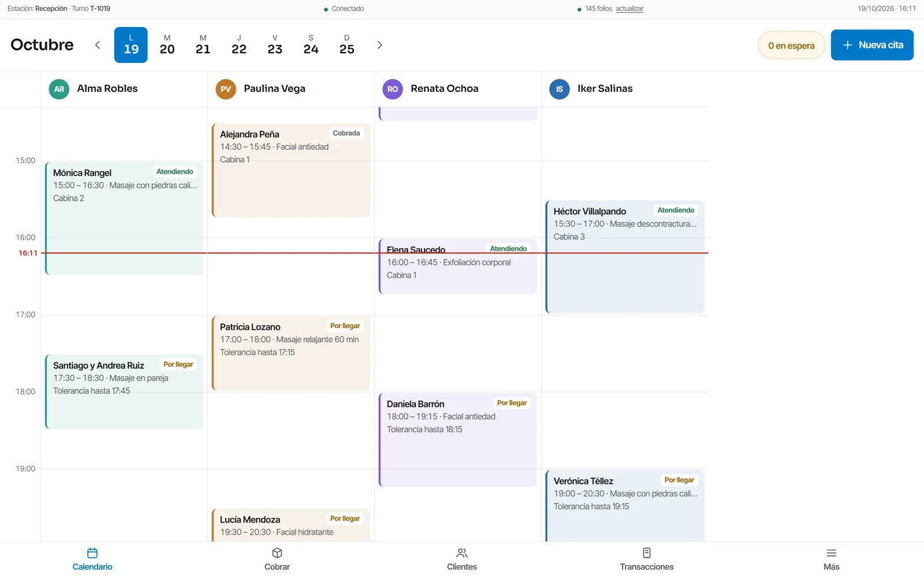Viewport: 924px width, 578px height.
Task: Select Saturday 24 in date strip
Action: (x=311, y=45)
